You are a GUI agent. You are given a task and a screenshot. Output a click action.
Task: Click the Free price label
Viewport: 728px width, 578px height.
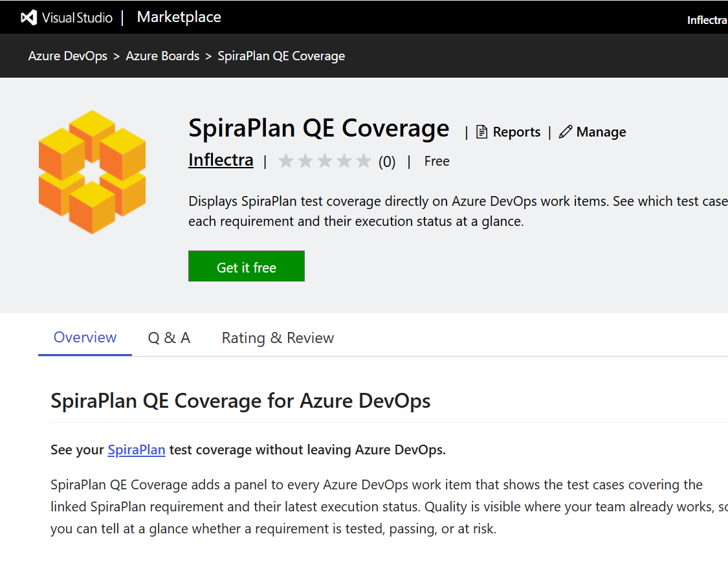coord(437,162)
